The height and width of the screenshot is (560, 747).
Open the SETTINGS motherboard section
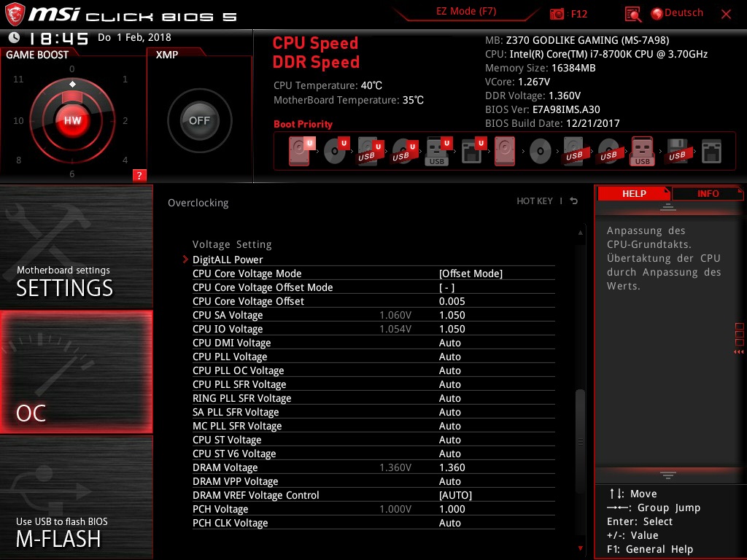pos(76,246)
